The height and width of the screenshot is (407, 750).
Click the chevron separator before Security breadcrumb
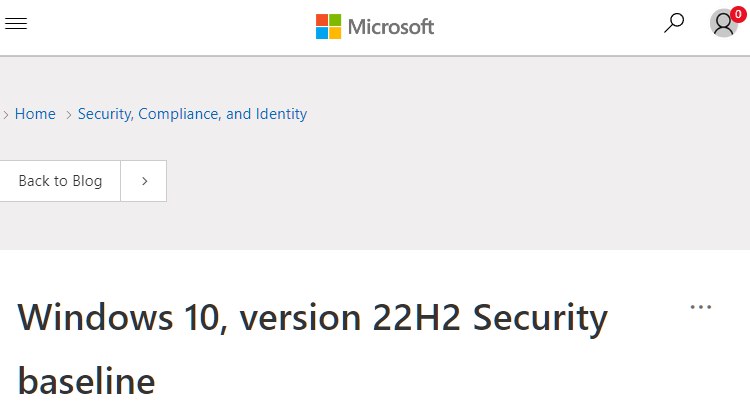coord(69,115)
